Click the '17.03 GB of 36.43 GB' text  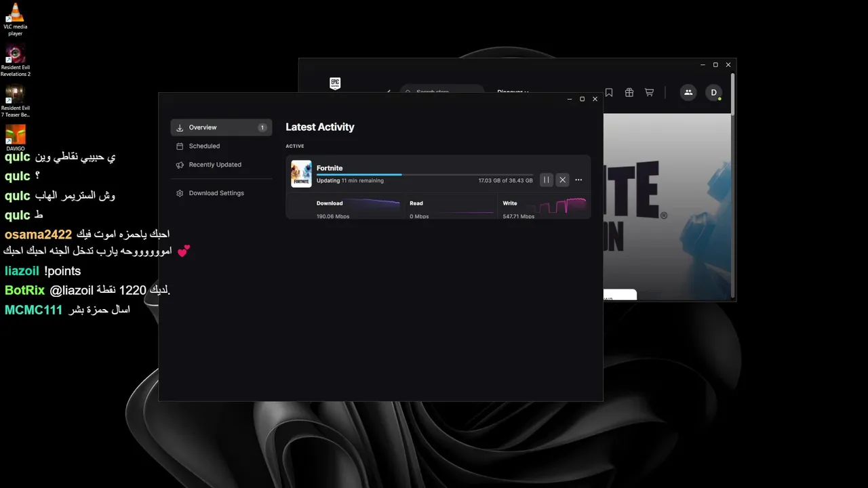pos(505,181)
